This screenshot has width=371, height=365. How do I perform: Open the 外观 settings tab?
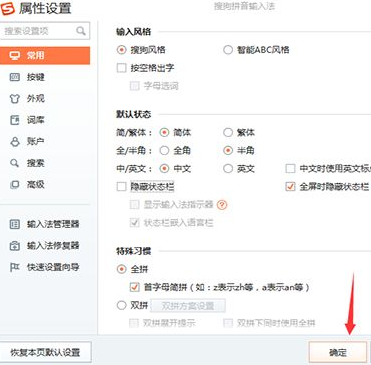tap(45, 99)
